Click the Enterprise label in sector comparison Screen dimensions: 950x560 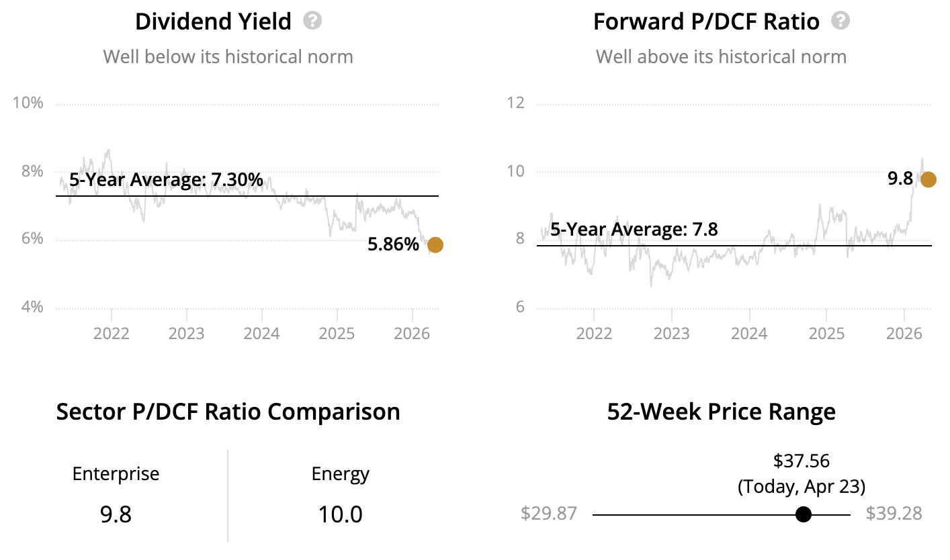pos(116,474)
